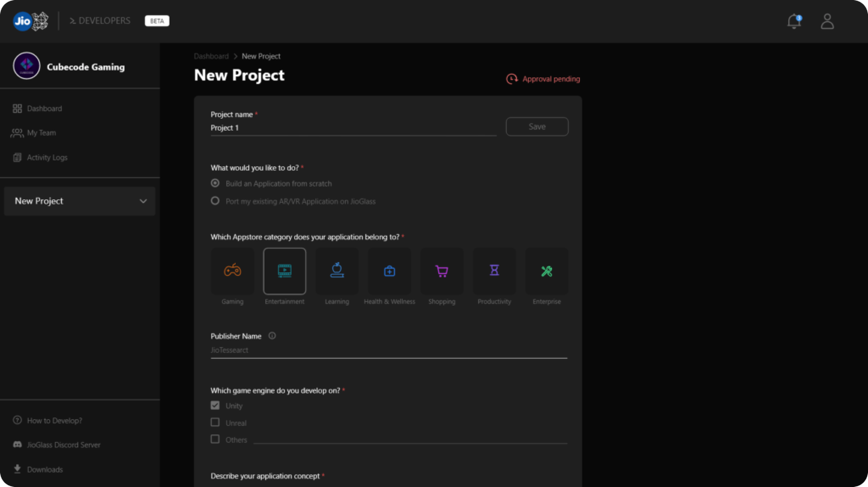Open the user profile icon
Screen dimensions: 868x487
point(827,21)
